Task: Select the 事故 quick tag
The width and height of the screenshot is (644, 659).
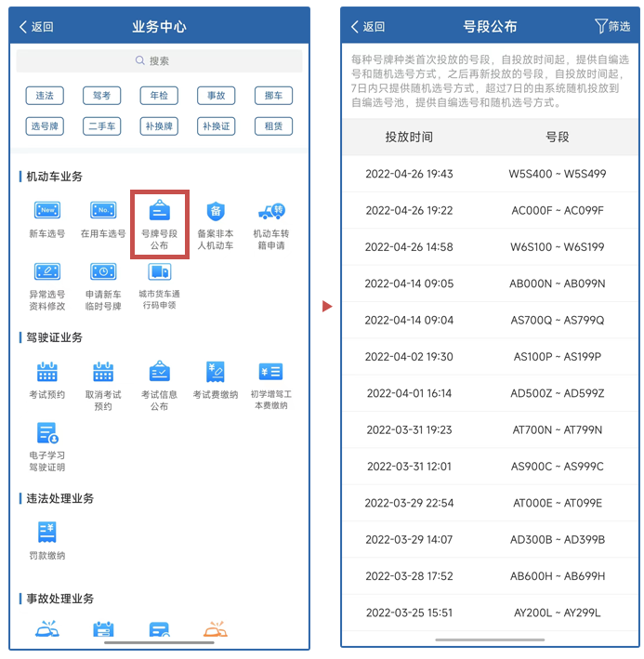Action: coord(216,96)
